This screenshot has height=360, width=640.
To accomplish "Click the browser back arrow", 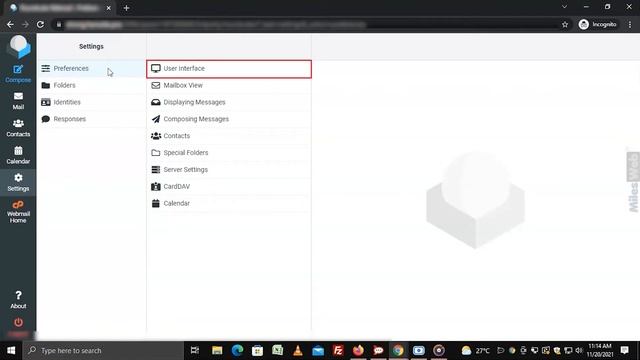I will click(x=10, y=24).
